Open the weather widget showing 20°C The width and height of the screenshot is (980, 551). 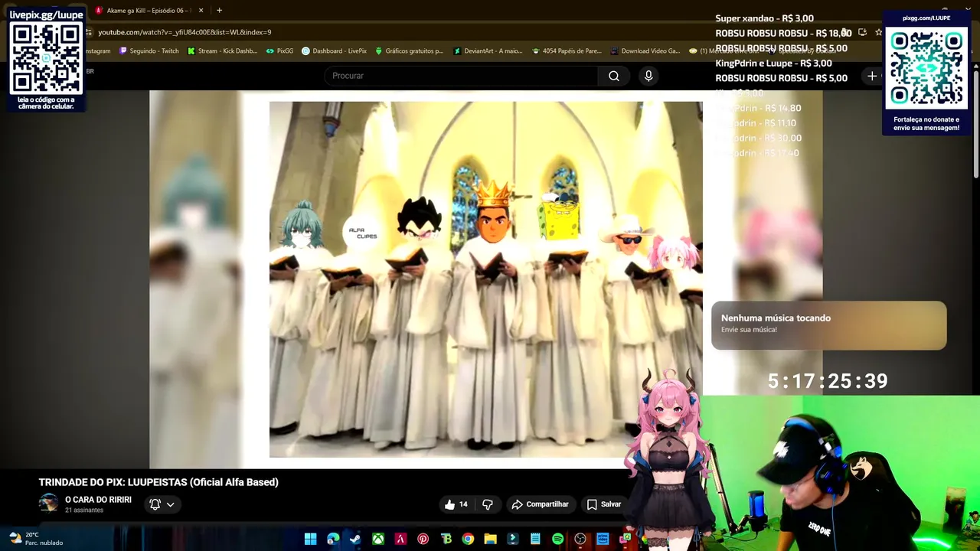pyautogui.click(x=36, y=539)
